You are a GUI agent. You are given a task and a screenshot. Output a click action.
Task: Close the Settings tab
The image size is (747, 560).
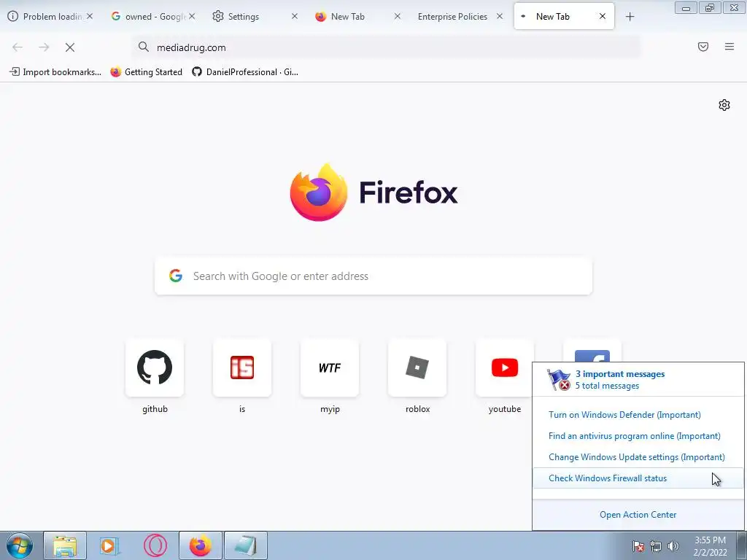(x=295, y=16)
